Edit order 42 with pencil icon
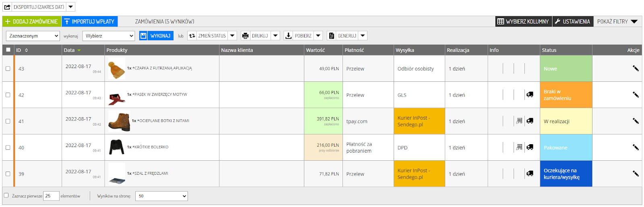 coord(636,95)
